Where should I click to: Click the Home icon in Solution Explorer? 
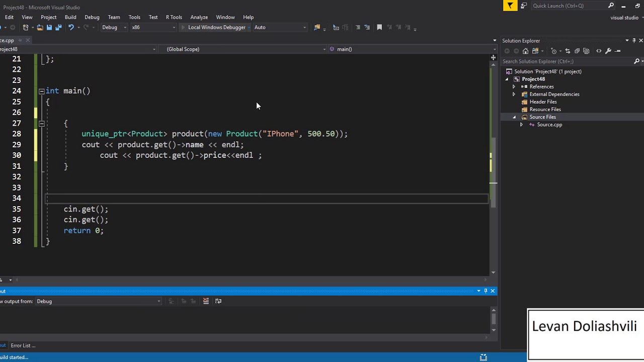coord(525,51)
